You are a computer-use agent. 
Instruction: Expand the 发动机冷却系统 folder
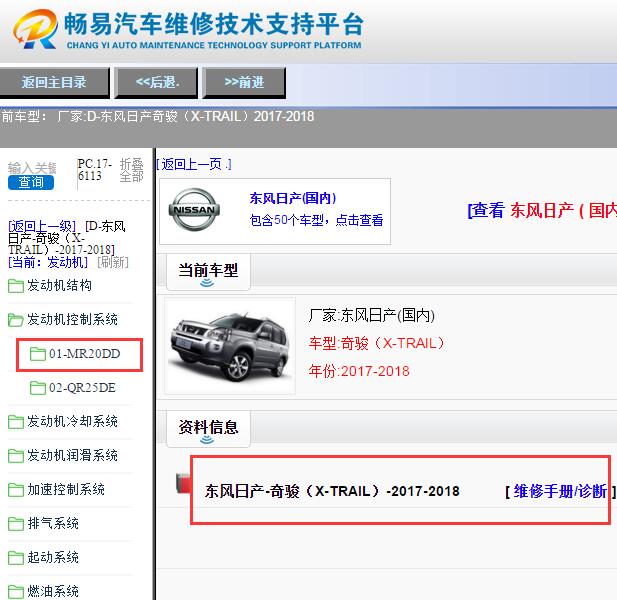coord(72,421)
